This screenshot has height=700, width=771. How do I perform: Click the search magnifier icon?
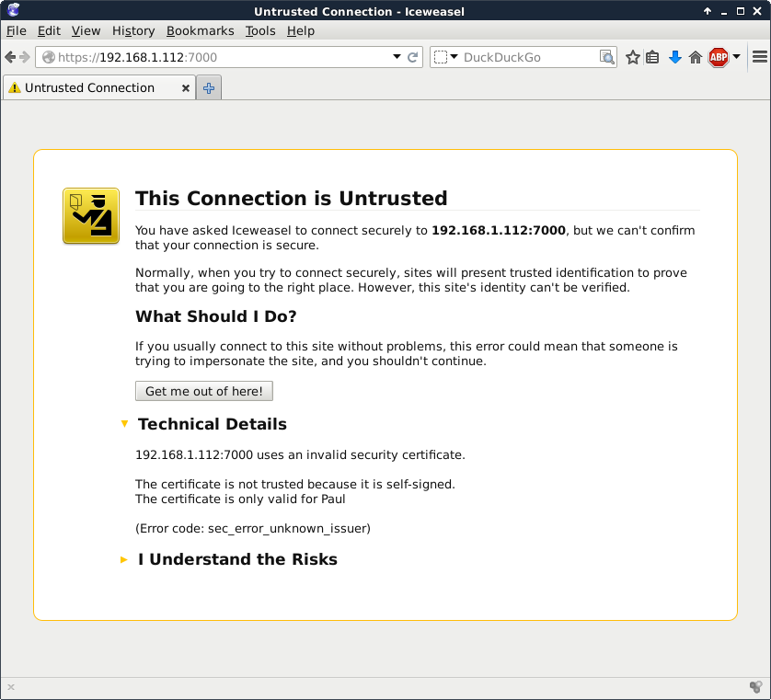click(x=607, y=58)
